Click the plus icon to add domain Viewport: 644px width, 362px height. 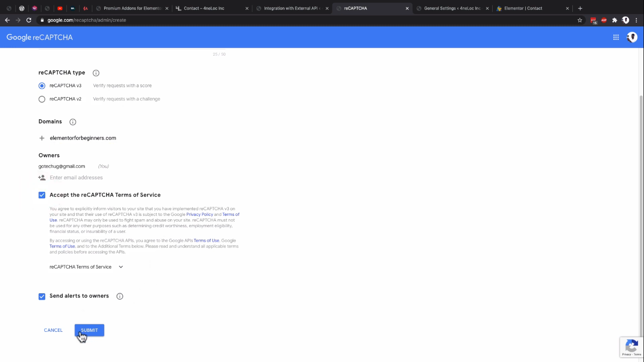(x=42, y=138)
